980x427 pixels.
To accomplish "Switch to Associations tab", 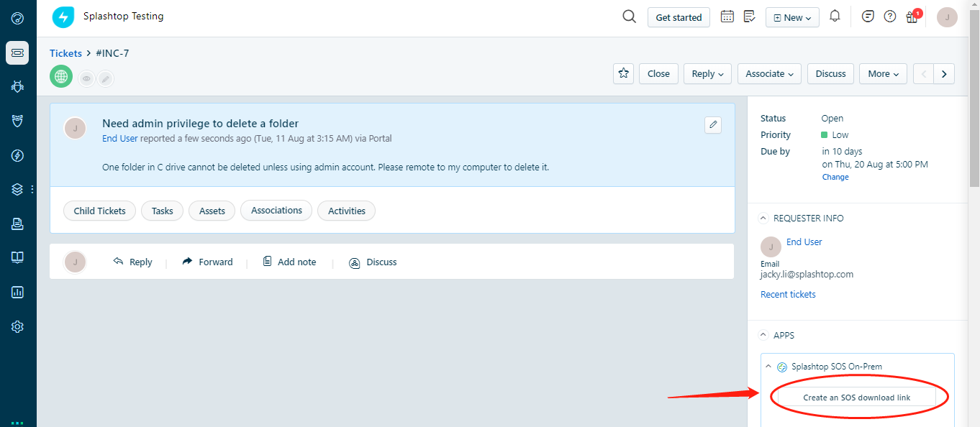I will click(276, 210).
